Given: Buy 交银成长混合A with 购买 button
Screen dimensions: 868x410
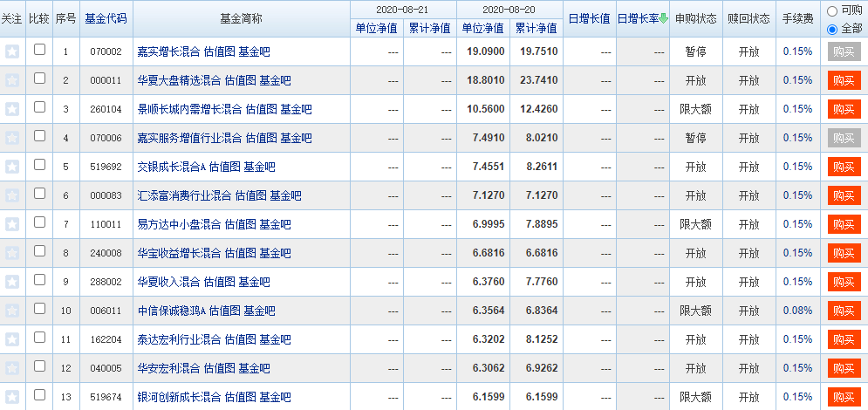Looking at the screenshot, I should click(x=844, y=167).
